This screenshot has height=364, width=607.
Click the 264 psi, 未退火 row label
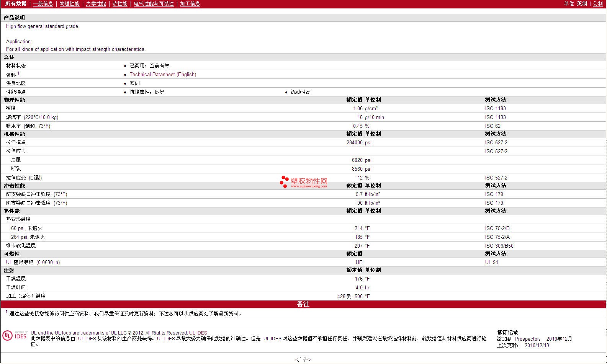pyautogui.click(x=28, y=237)
